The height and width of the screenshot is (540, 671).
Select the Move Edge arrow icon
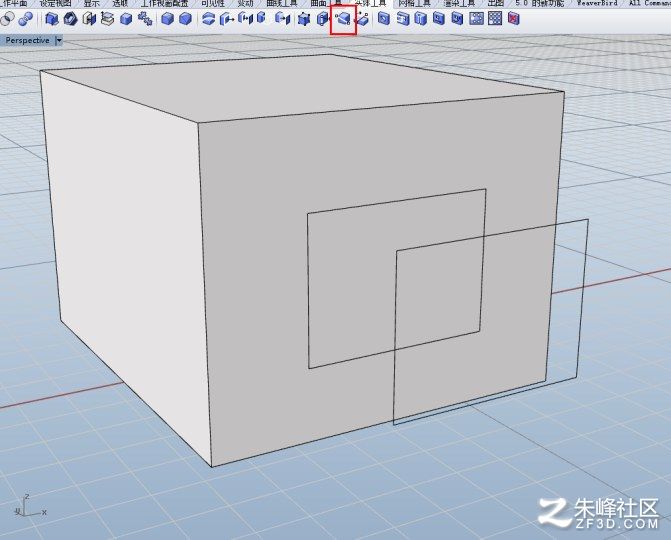click(282, 19)
